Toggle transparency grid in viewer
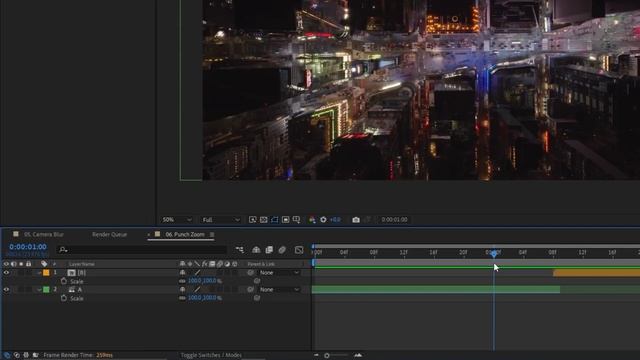The width and height of the screenshot is (640, 360). coord(264,220)
